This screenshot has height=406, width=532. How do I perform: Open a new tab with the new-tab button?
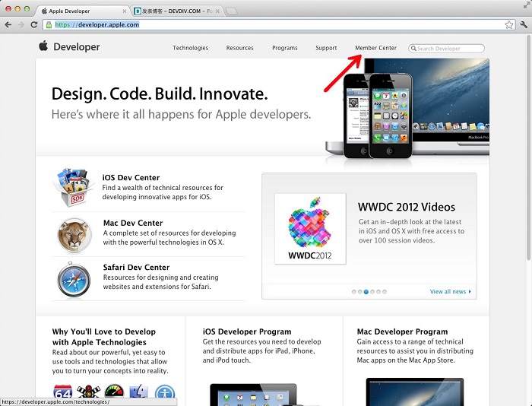[231, 11]
